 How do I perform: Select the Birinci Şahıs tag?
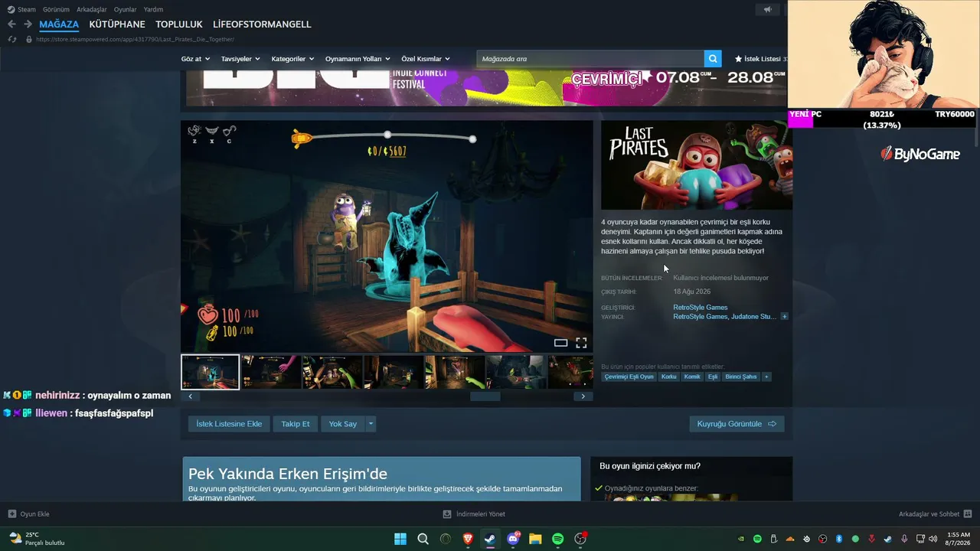(x=741, y=377)
